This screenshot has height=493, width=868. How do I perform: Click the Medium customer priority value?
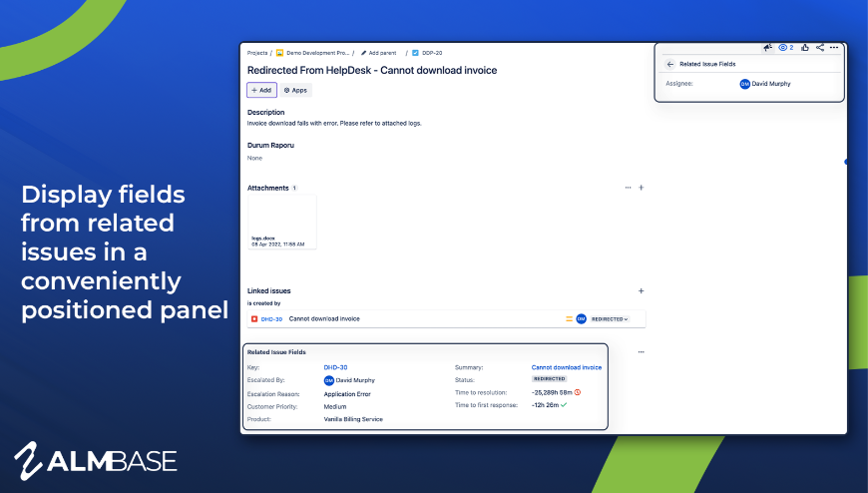[x=335, y=406]
